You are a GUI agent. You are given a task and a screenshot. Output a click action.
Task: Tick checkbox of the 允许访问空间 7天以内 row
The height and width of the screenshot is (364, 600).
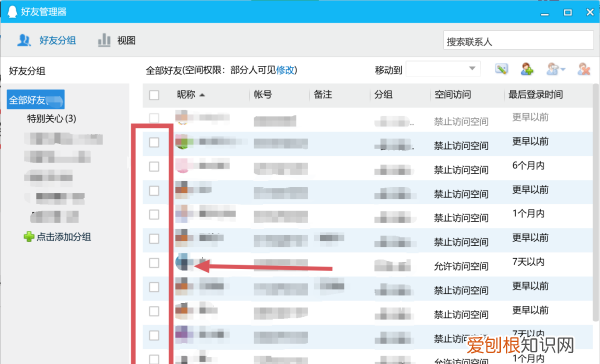(x=154, y=263)
